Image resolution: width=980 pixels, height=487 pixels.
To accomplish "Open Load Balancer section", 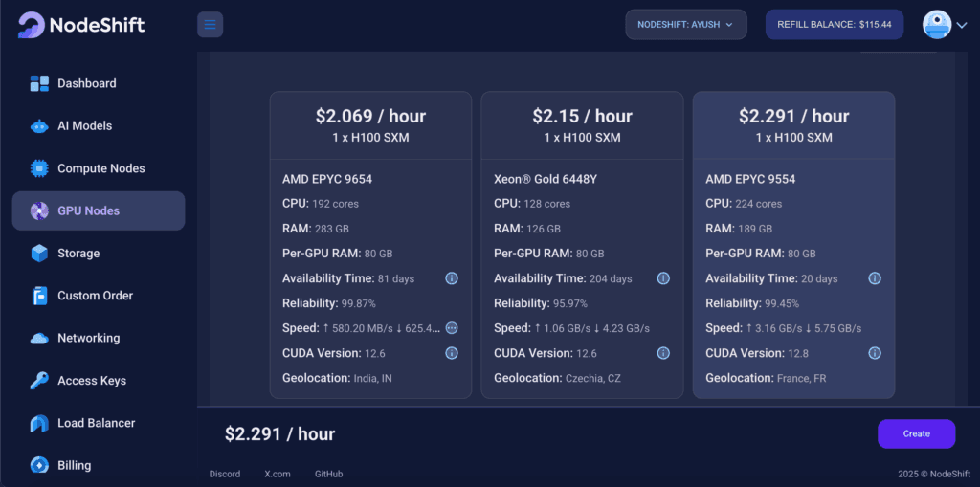I will point(97,423).
